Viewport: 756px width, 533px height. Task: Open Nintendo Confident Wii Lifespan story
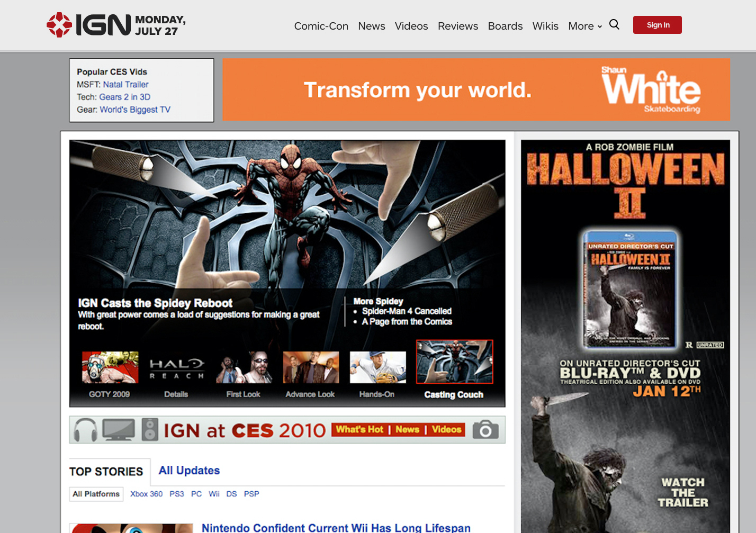pos(336,528)
